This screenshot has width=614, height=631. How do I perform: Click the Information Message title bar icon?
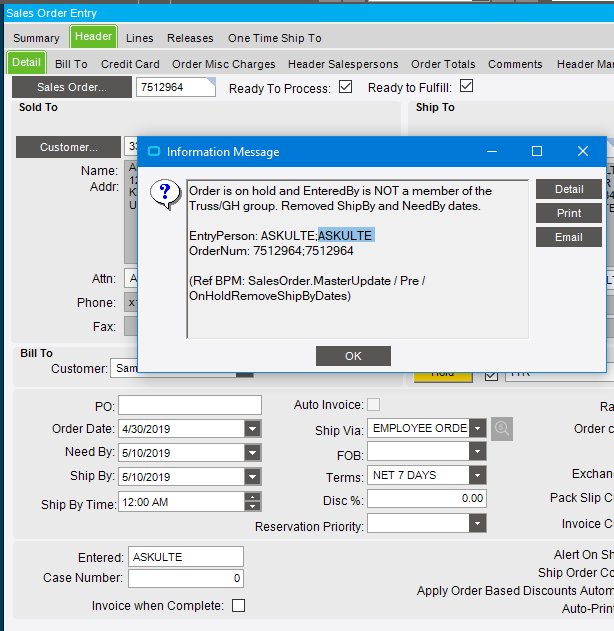[154, 152]
